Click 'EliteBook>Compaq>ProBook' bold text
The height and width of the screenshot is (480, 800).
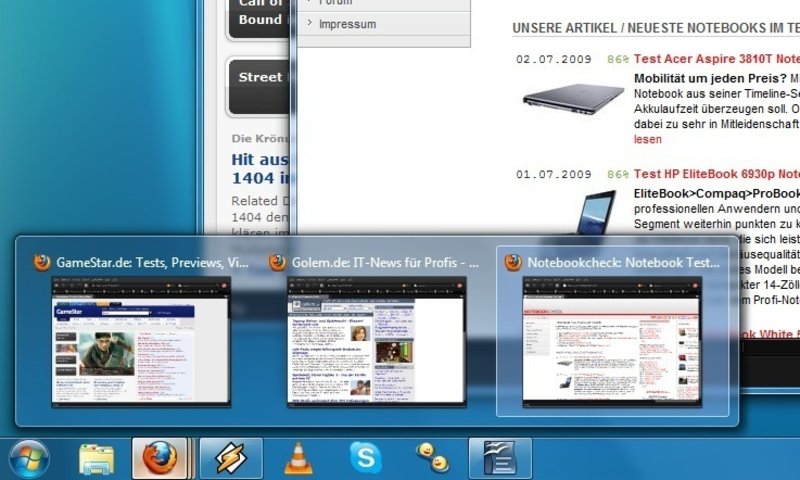click(716, 194)
